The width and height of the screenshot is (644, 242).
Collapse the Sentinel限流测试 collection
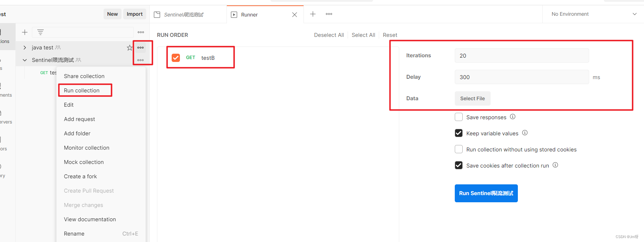pyautogui.click(x=25, y=60)
